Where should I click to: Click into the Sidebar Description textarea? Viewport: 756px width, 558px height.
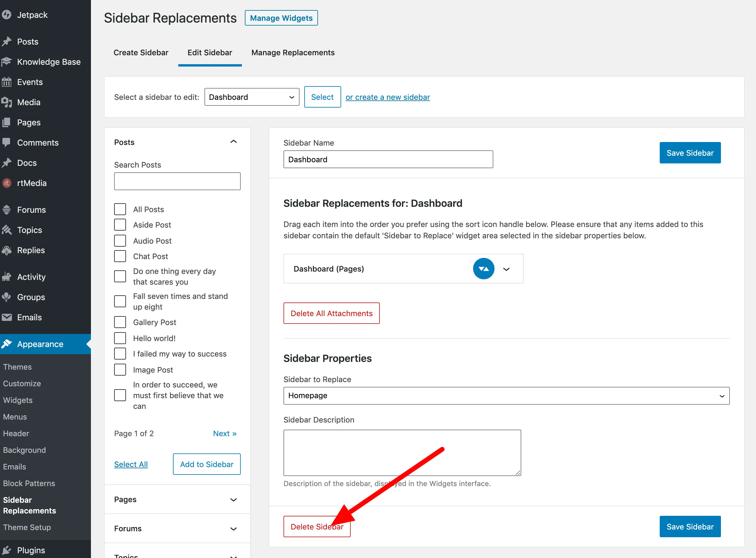pyautogui.click(x=402, y=453)
